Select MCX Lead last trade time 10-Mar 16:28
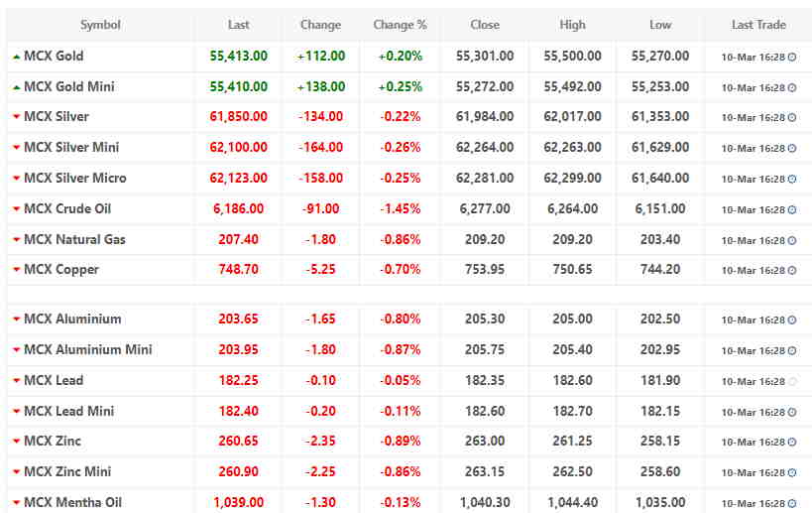This screenshot has height=513, width=812. pyautogui.click(x=753, y=382)
